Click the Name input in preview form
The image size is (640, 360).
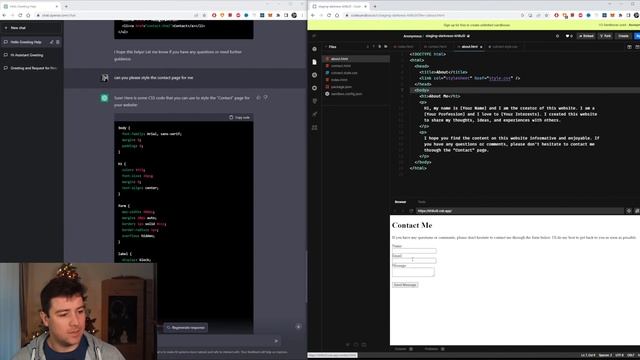(414, 251)
